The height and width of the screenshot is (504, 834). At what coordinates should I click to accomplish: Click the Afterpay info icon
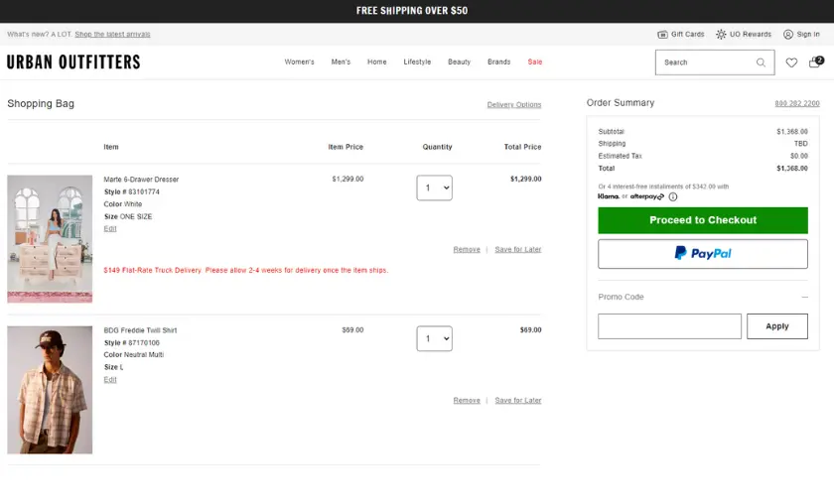point(673,196)
